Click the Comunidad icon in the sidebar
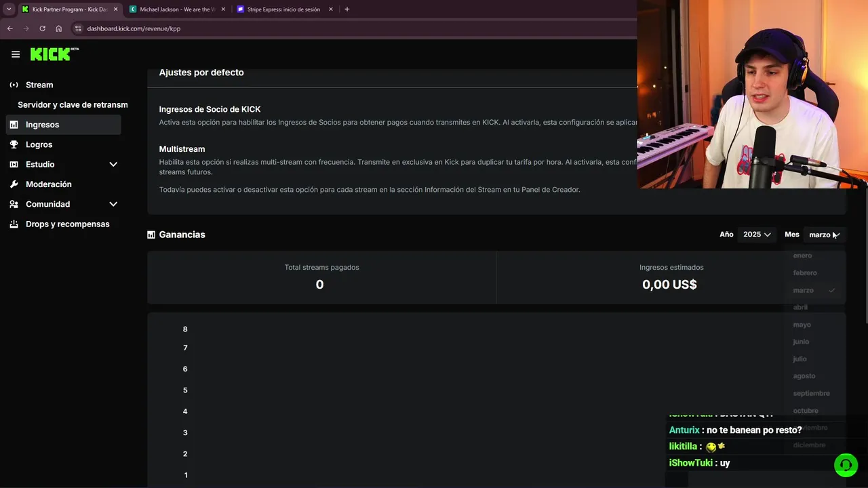Image resolution: width=868 pixels, height=488 pixels. coord(14,204)
